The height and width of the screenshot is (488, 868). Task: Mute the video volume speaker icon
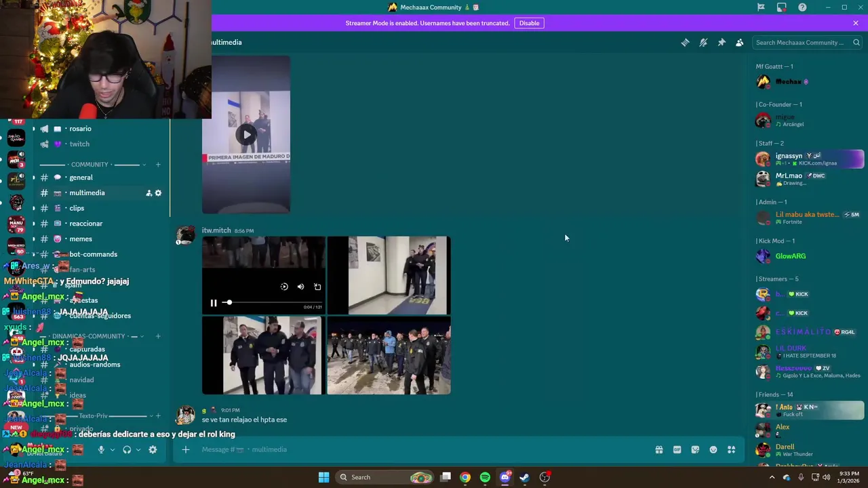point(301,287)
